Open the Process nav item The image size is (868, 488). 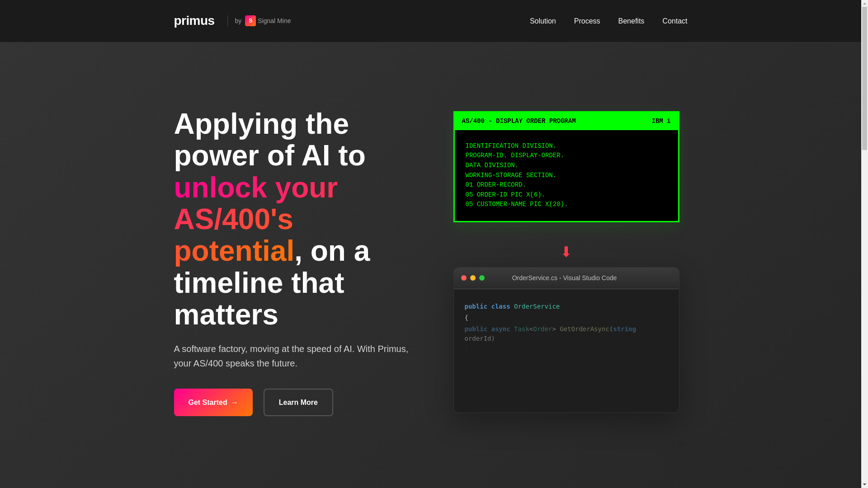[x=587, y=21]
